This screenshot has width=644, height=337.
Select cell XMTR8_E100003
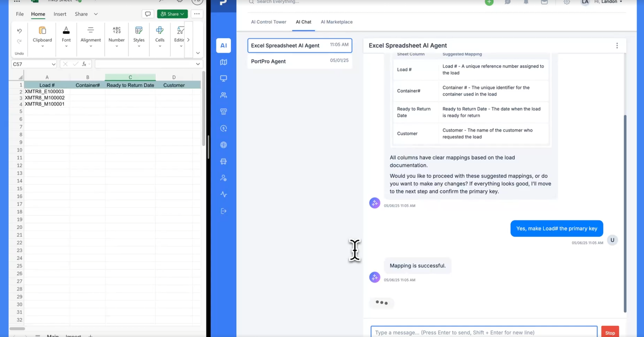(x=47, y=92)
